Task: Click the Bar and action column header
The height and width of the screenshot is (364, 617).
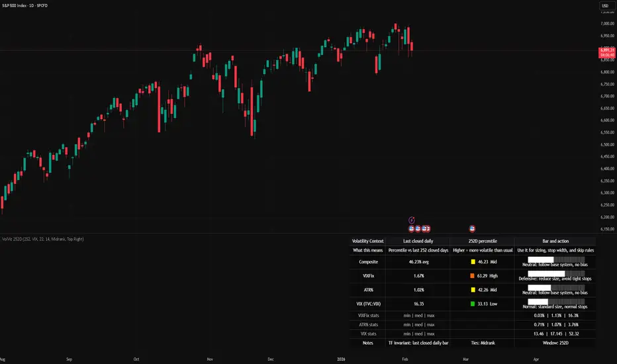Action: pos(555,241)
